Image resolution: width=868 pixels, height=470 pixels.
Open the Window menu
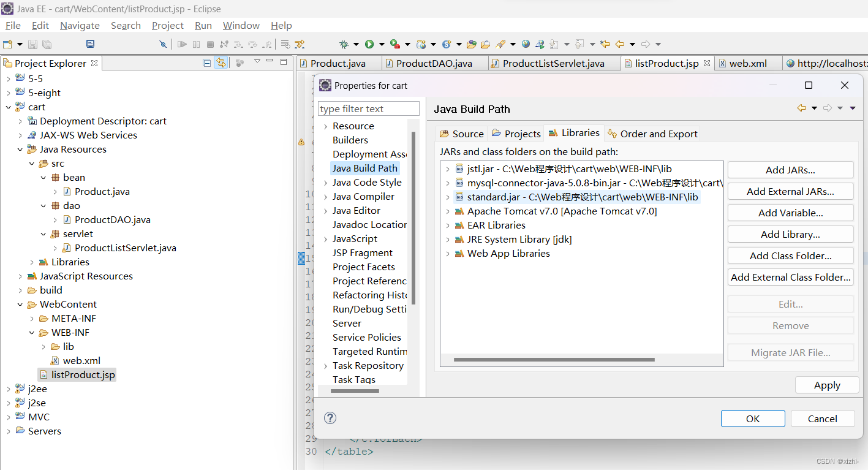pyautogui.click(x=241, y=25)
